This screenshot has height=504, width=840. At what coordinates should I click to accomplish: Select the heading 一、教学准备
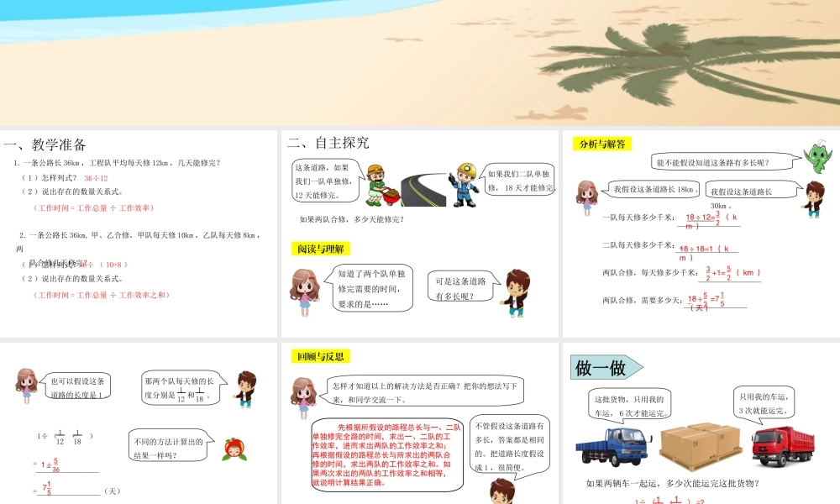45,144
